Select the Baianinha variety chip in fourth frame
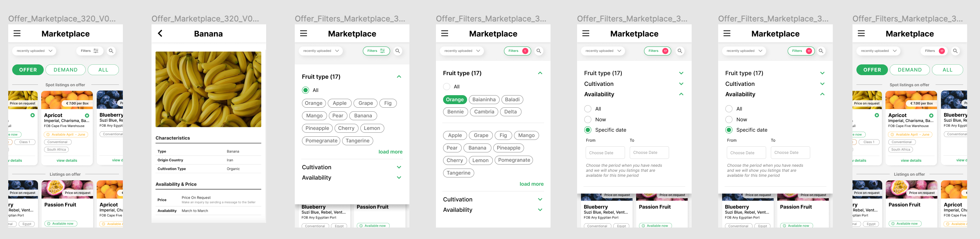 point(484,99)
